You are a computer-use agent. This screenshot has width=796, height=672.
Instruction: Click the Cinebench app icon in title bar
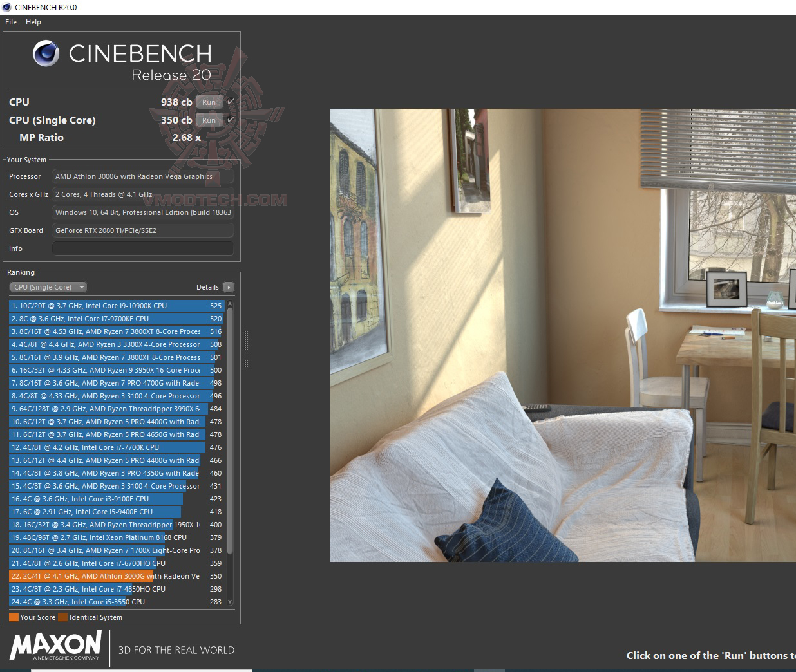[x=6, y=7]
